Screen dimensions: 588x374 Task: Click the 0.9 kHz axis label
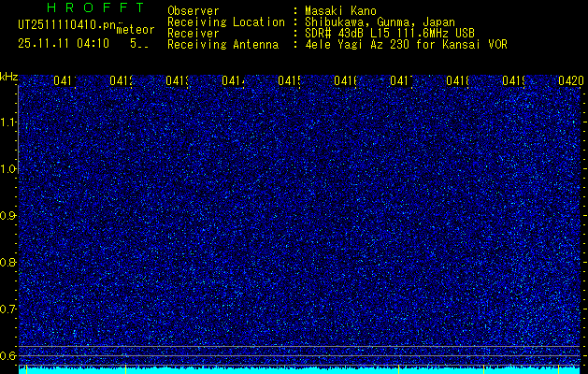[7, 216]
